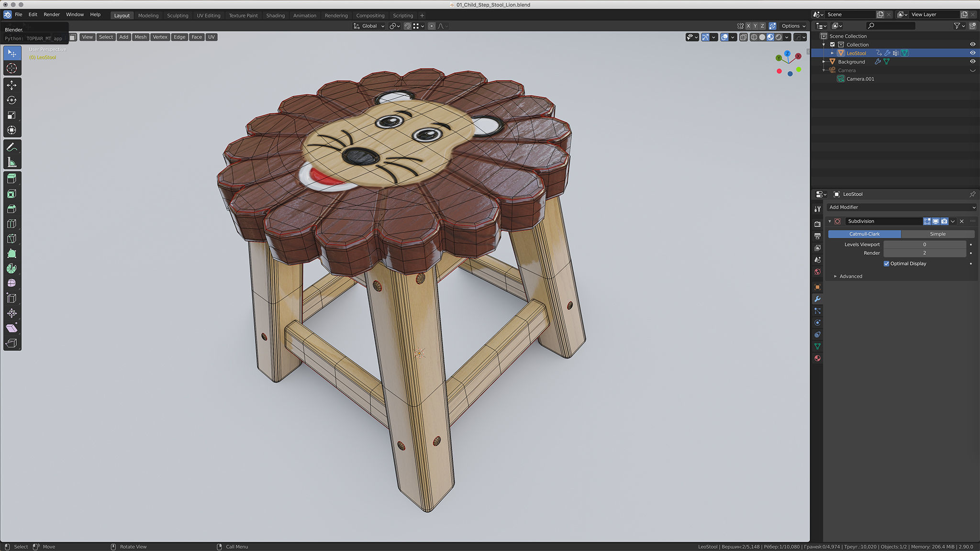The image size is (980, 551).
Task: Select the Measure tool
Action: [x=12, y=163]
